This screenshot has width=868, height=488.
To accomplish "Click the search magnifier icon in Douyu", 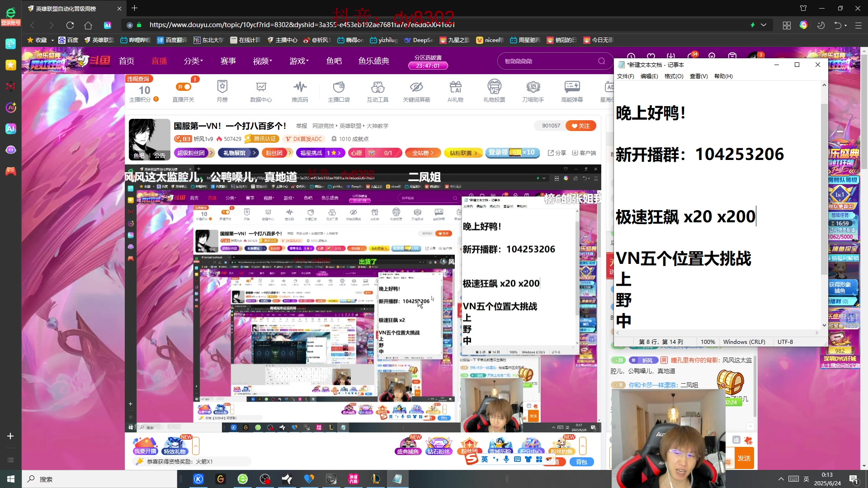I will [602, 61].
